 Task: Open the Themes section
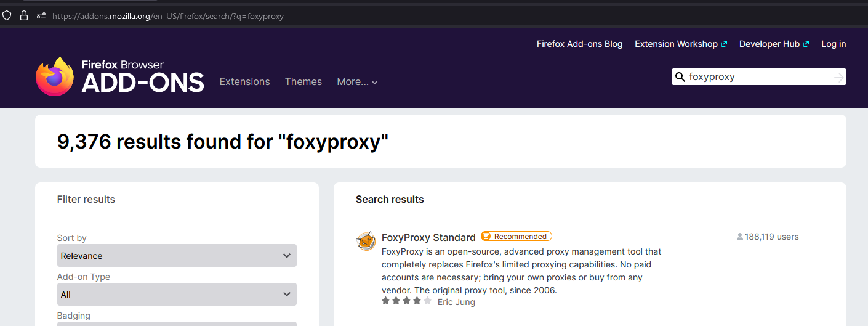(x=303, y=81)
